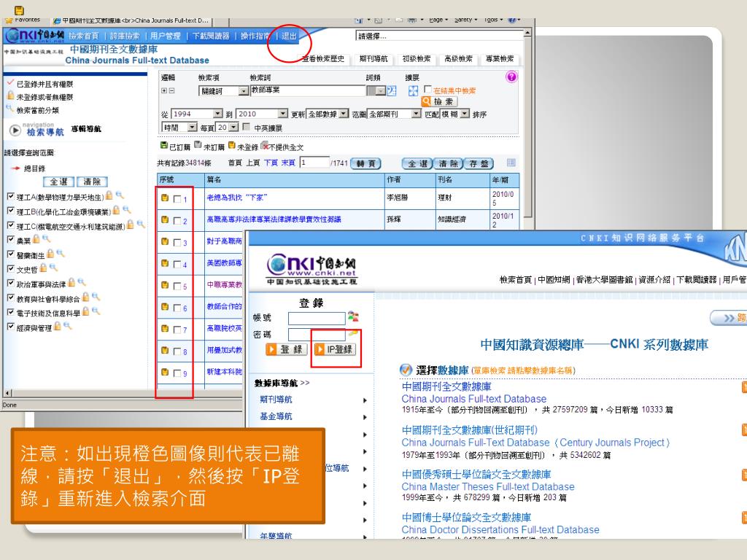Click the page number input field
The image size is (747, 560).
(x=314, y=163)
